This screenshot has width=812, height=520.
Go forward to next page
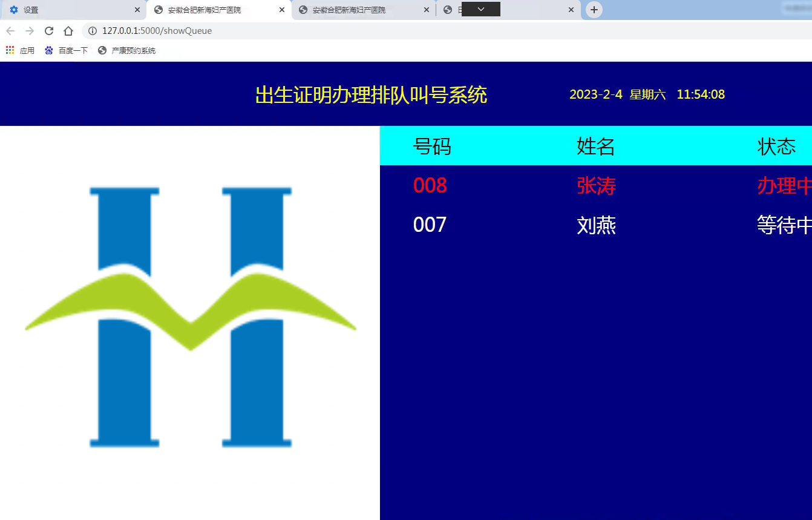[x=30, y=31]
